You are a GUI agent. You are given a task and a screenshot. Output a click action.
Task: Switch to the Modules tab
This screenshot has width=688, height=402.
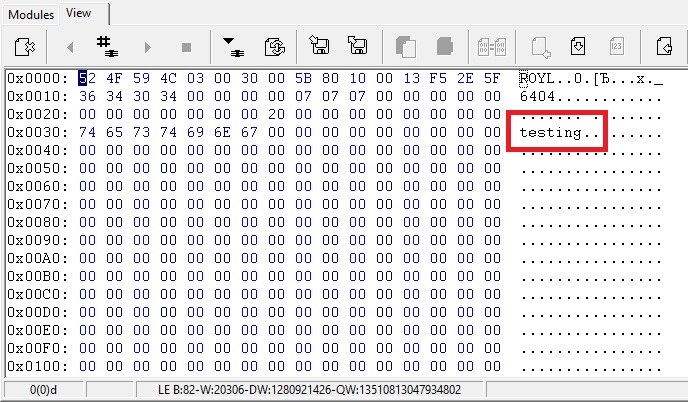31,14
